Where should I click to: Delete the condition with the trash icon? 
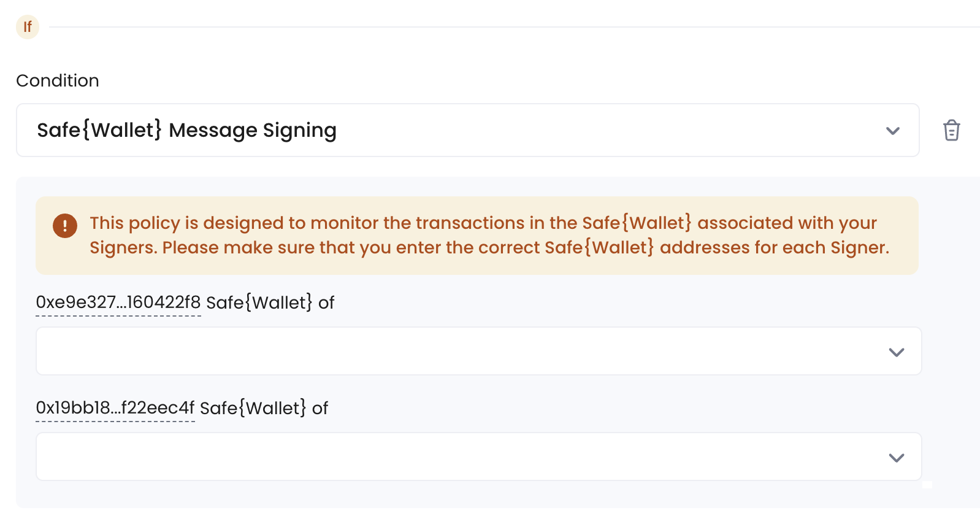click(951, 130)
